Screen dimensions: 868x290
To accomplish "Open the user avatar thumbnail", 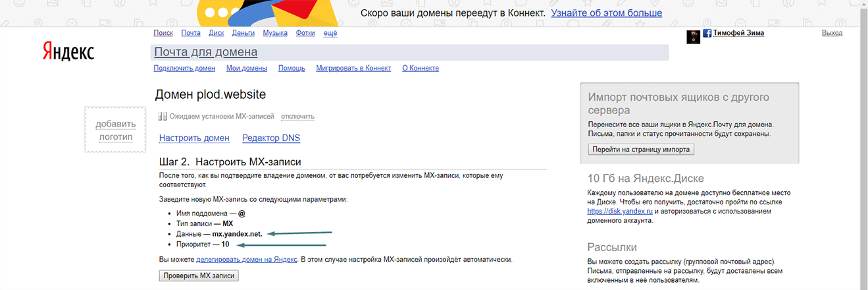I will click(x=693, y=36).
